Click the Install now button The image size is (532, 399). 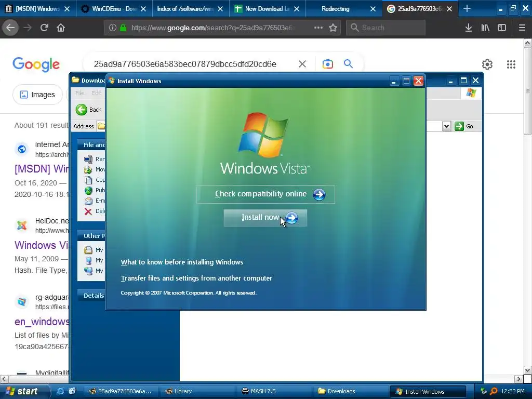coord(265,218)
